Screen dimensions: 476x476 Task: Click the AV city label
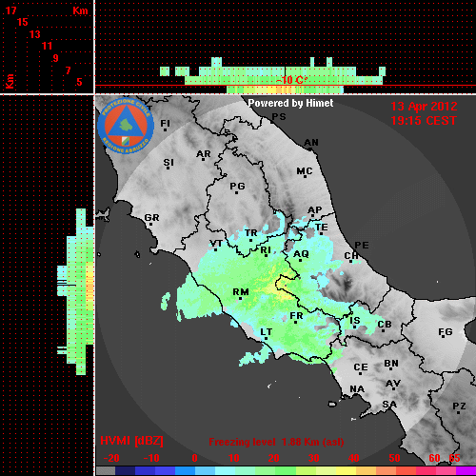(x=393, y=384)
